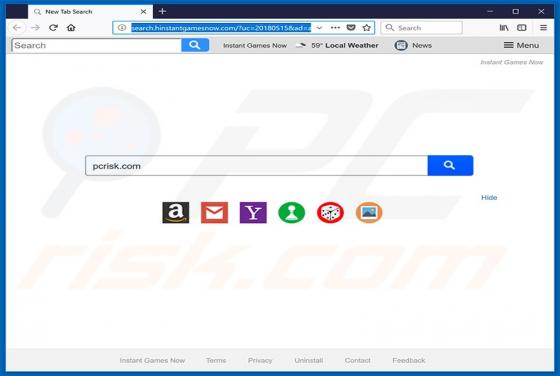The image size is (560, 376).
Task: Open the Uninstall footer link
Action: (309, 360)
